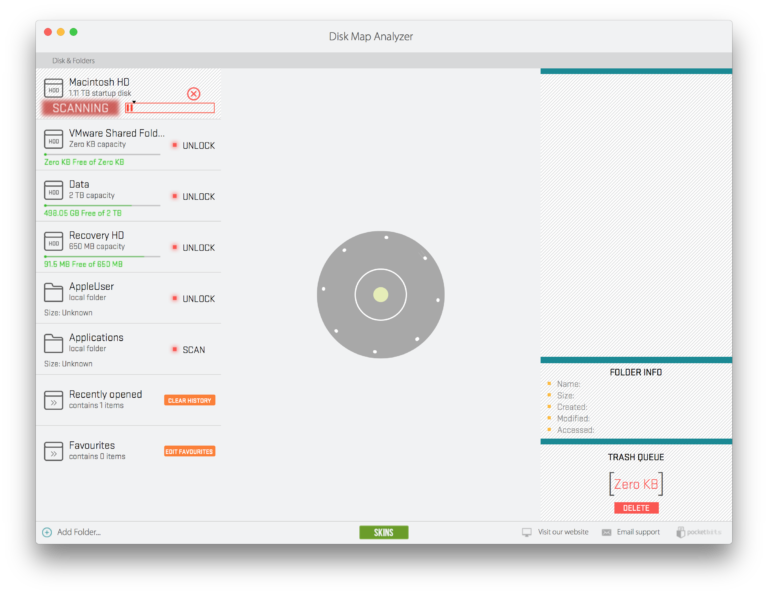
Task: Select the Recovery HD name
Action: tap(96, 235)
